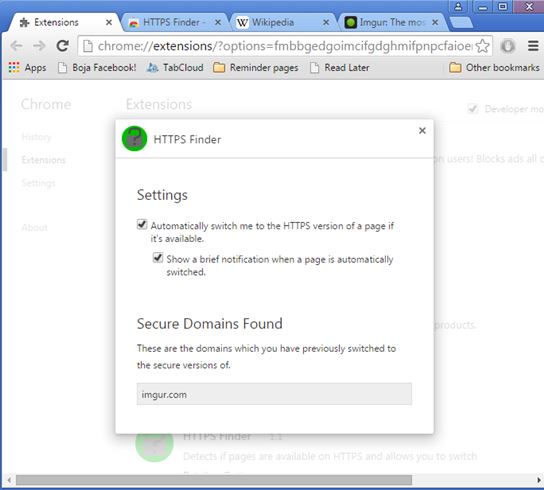Screen dimensions: 544x490
Task: Toggle the Developer mode checkbox
Action: (473, 109)
